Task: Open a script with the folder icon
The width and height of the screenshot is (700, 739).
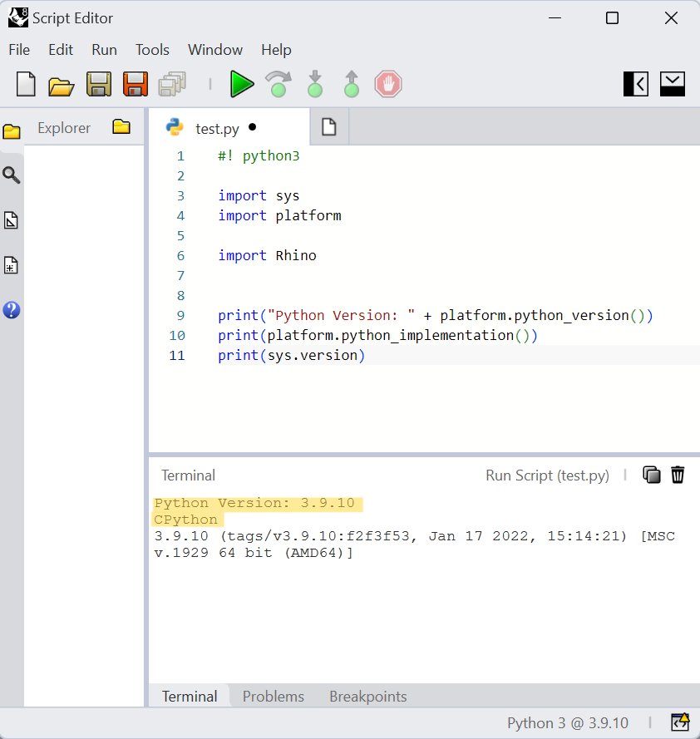Action: click(62, 84)
